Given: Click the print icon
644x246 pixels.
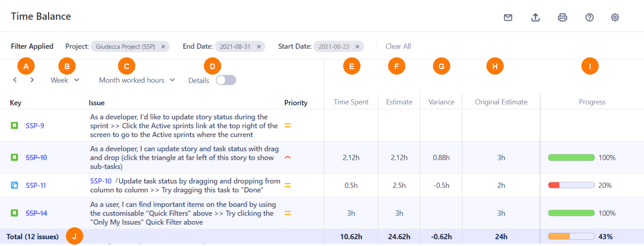Looking at the screenshot, I should pos(562,17).
